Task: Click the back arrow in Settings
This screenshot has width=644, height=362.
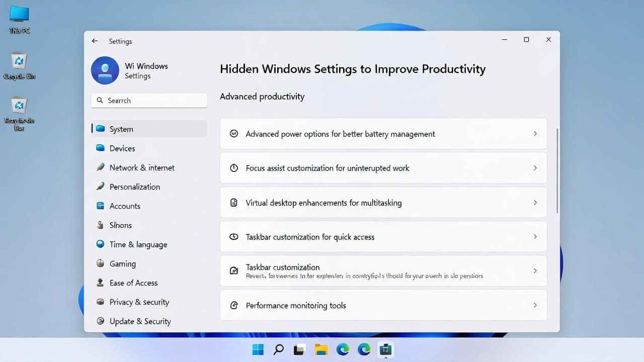Action: (x=95, y=41)
